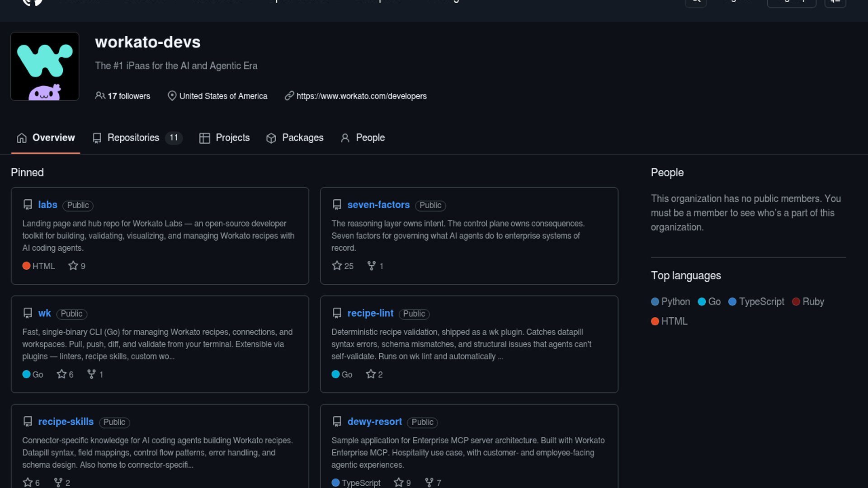
Task: Click the followers people icon
Action: pyautogui.click(x=100, y=96)
